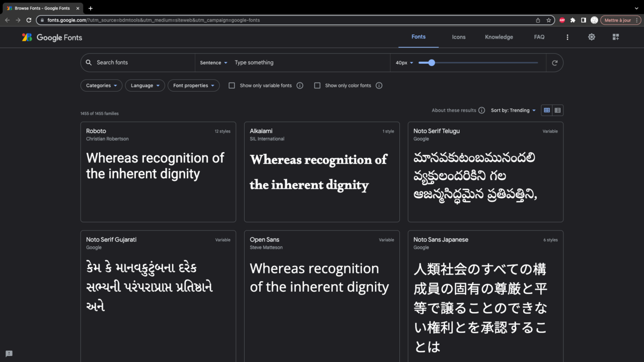Open the Open Sans font card

[x=322, y=296]
